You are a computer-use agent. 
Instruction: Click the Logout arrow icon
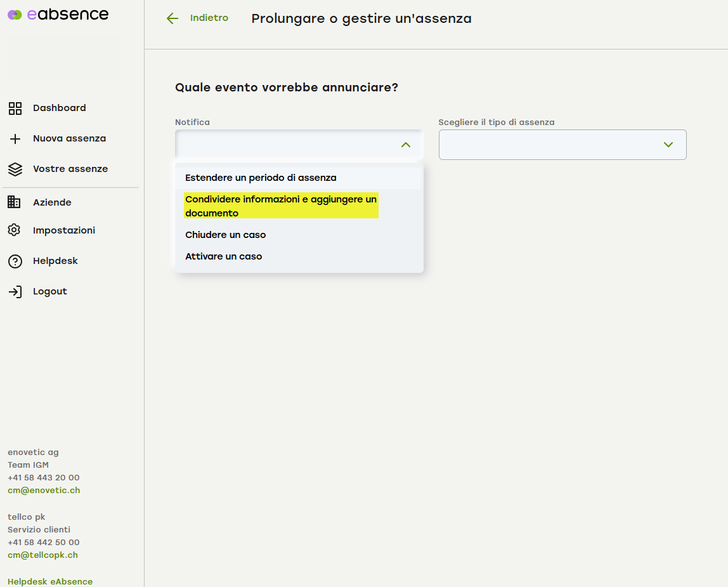pos(15,292)
